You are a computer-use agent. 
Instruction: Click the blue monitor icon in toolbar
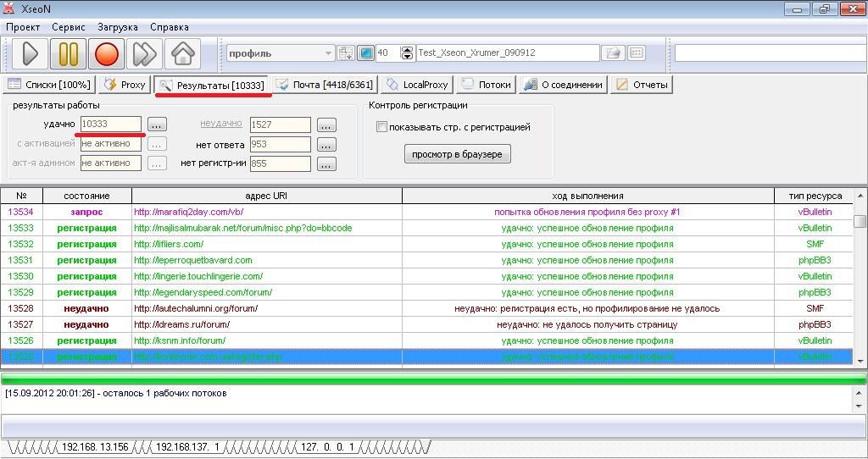point(365,53)
